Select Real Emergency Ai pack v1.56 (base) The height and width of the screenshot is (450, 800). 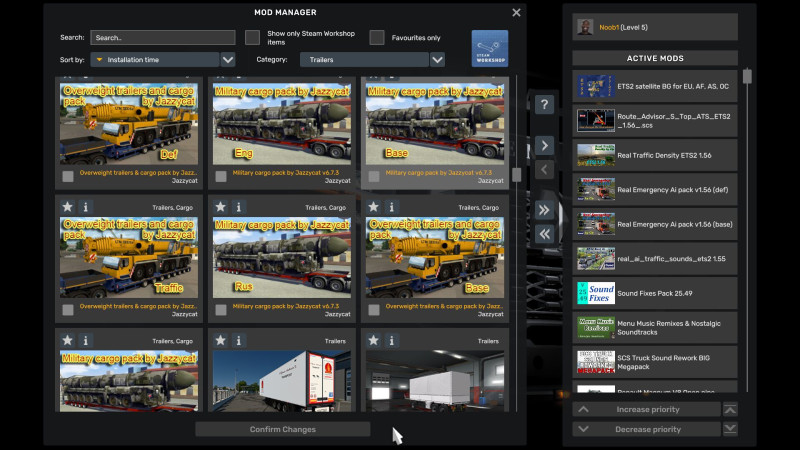click(x=655, y=224)
